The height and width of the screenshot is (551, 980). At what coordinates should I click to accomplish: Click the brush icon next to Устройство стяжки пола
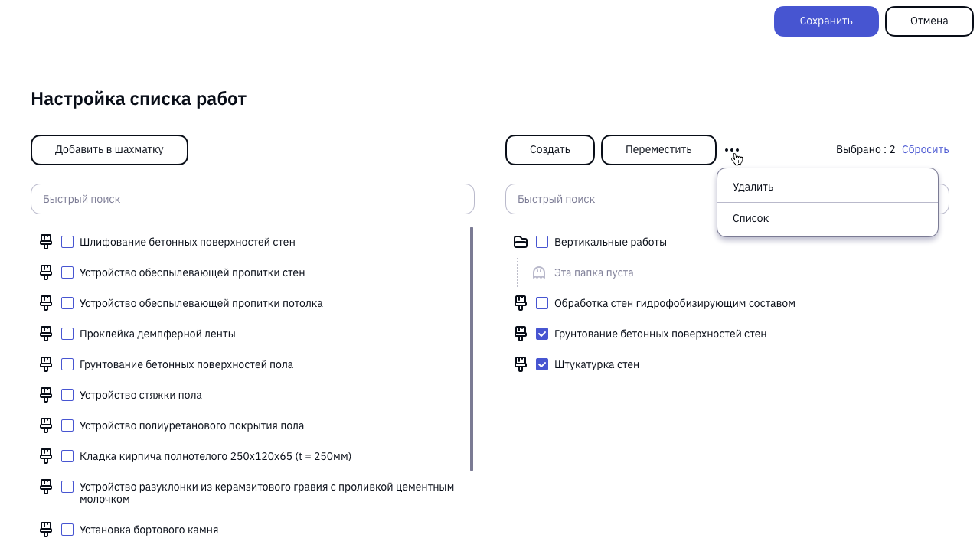pyautogui.click(x=46, y=395)
